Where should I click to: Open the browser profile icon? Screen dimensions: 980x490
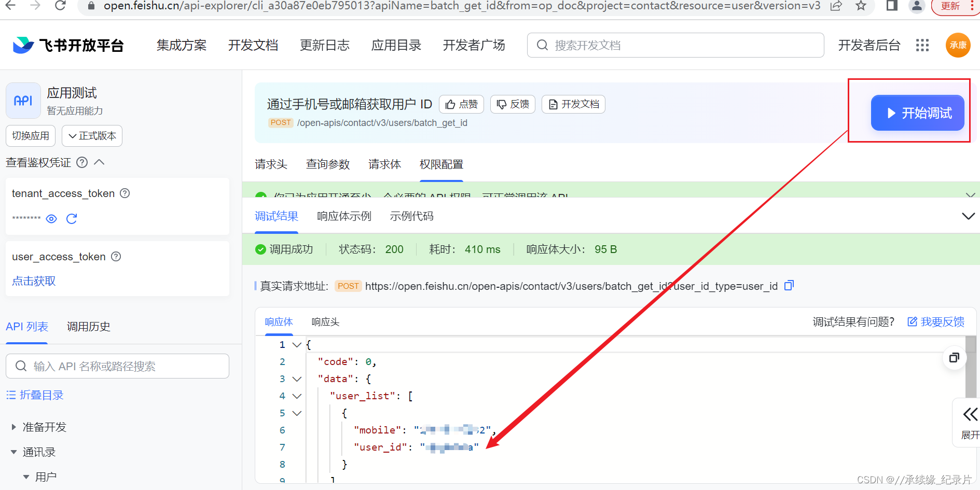click(x=917, y=6)
